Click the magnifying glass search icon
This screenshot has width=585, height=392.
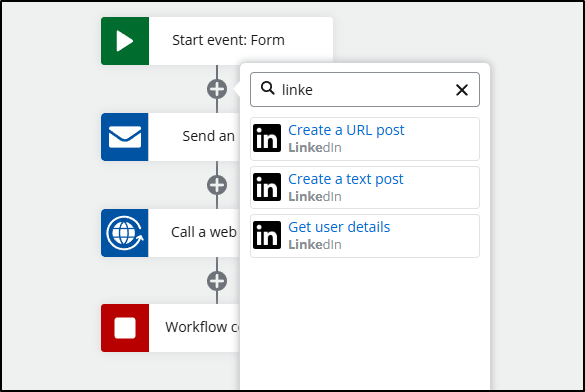(268, 89)
